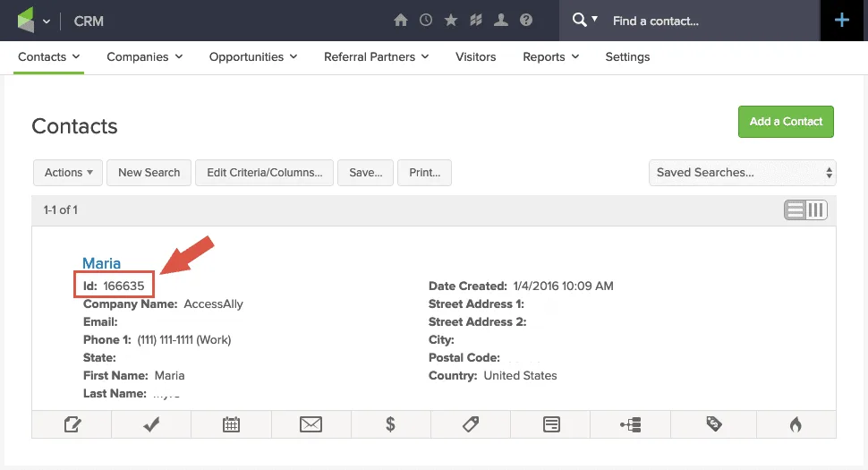Click the flame icon in contact row
868x470 pixels.
click(x=796, y=424)
